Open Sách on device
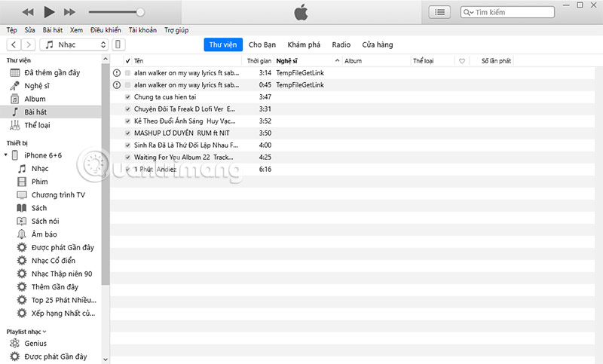Image resolution: width=603 pixels, height=364 pixels. 39,208
